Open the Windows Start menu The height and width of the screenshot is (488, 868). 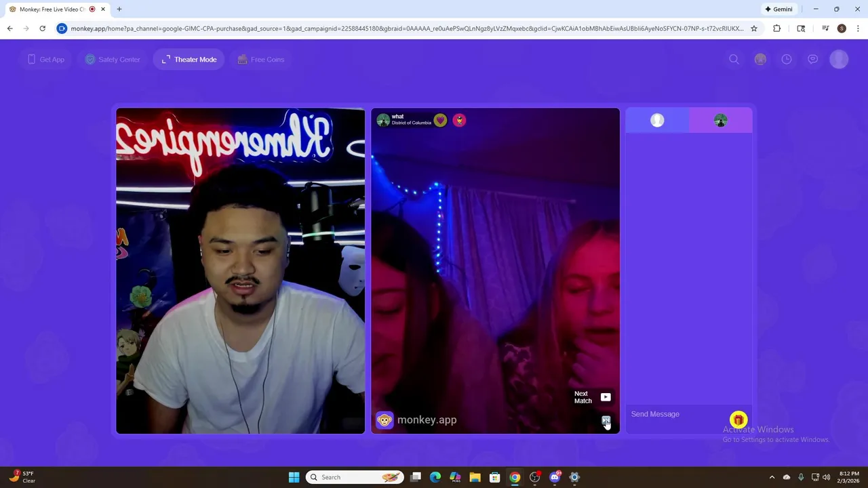[294, 477]
